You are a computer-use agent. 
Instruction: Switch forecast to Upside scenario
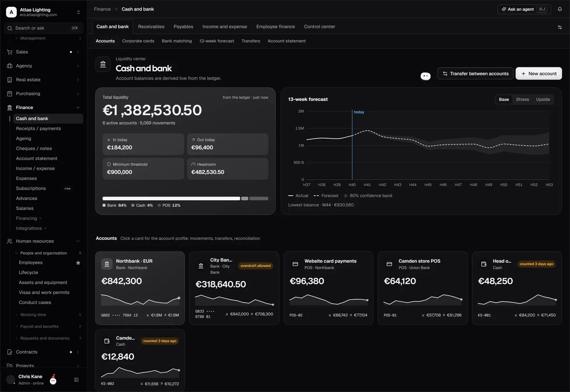pos(543,99)
